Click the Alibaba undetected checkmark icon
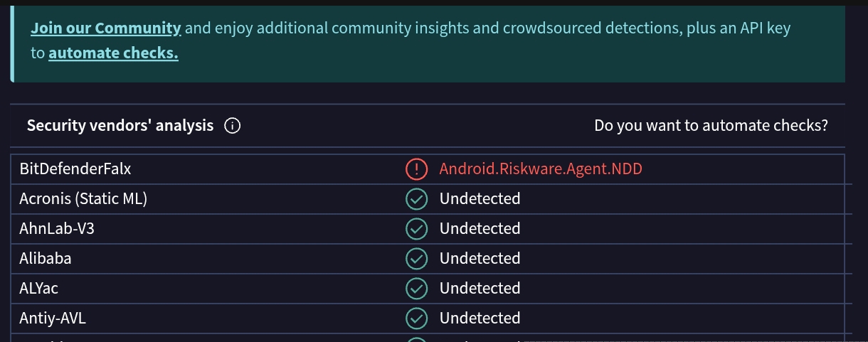Viewport: 868px width, 342px height. click(x=416, y=259)
